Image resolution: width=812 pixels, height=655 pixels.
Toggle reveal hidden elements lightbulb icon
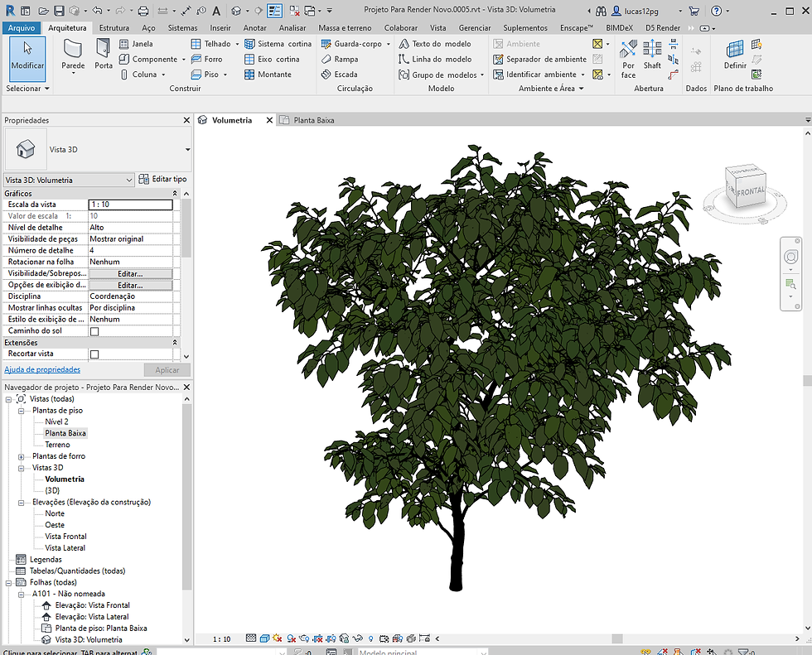371,638
